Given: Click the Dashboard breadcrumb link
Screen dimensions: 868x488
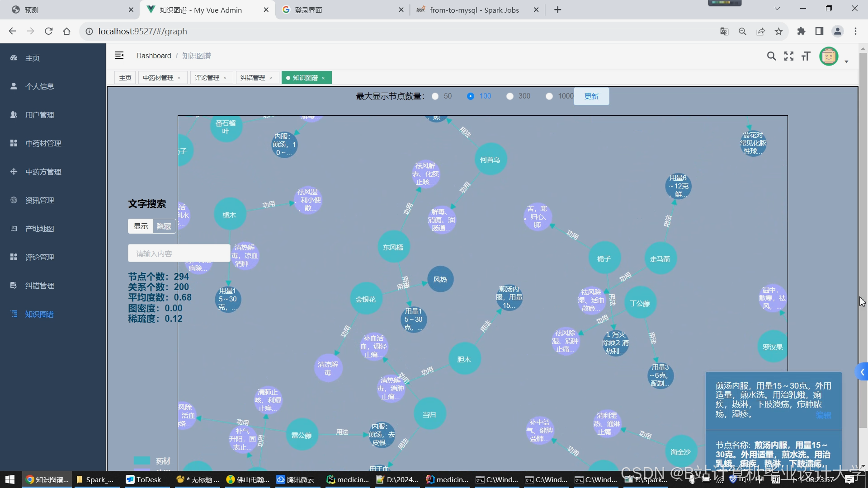Looking at the screenshot, I should coord(154,56).
